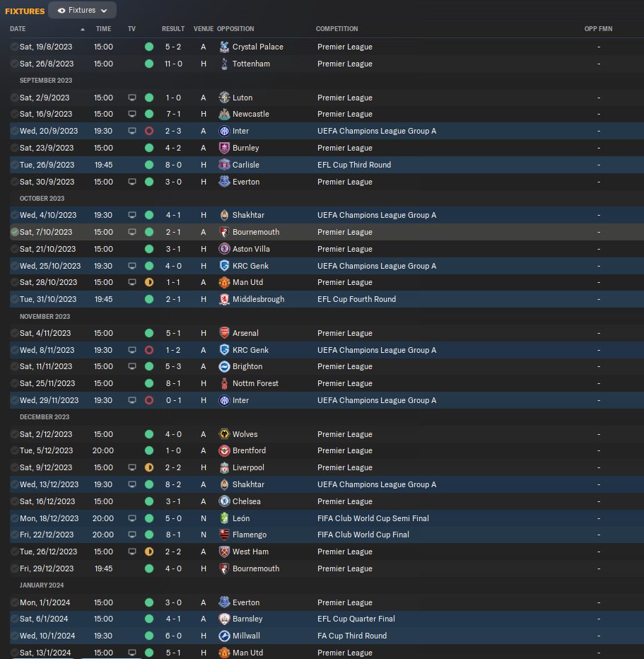Sort by the COMPETITION column header
The width and height of the screenshot is (644, 659).
337,28
